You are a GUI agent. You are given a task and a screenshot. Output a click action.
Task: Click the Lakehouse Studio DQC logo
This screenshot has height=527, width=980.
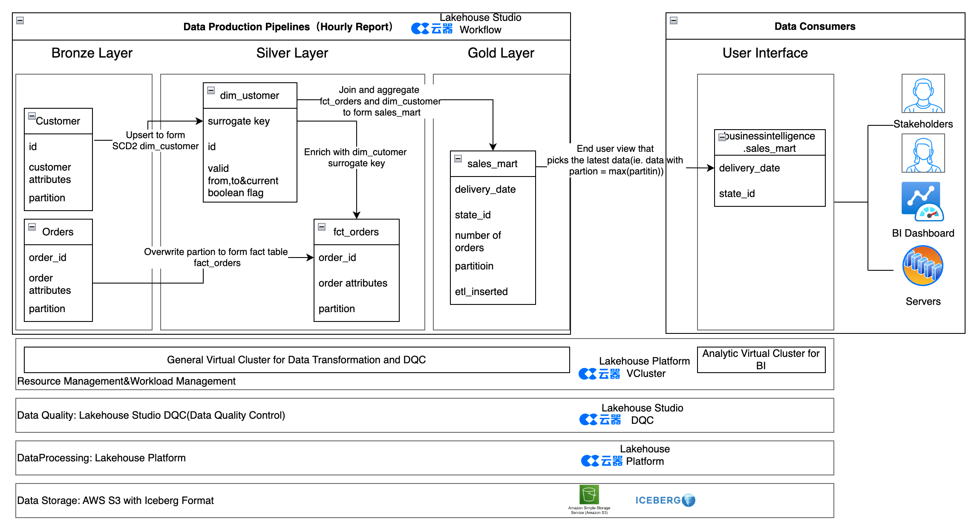click(x=600, y=420)
